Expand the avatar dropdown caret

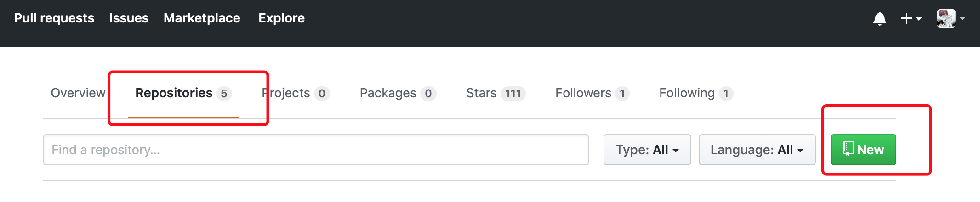coord(963,18)
